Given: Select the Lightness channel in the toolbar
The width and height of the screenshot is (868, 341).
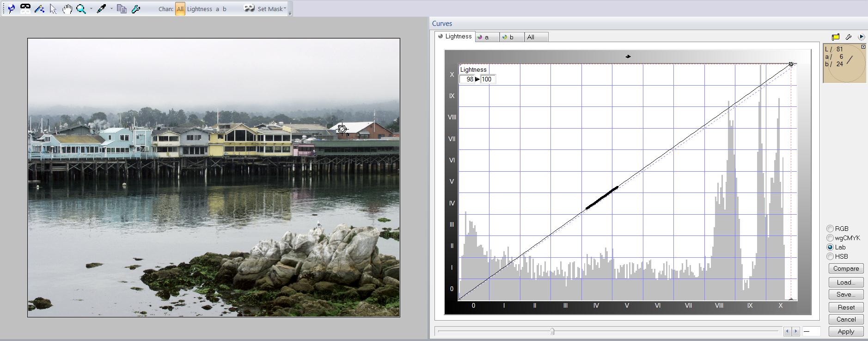Looking at the screenshot, I should tap(200, 9).
